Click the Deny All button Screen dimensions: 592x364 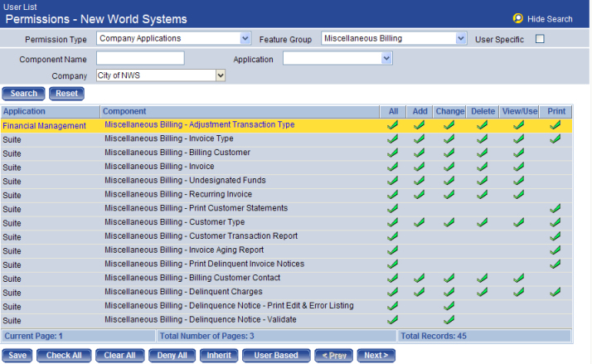(172, 355)
